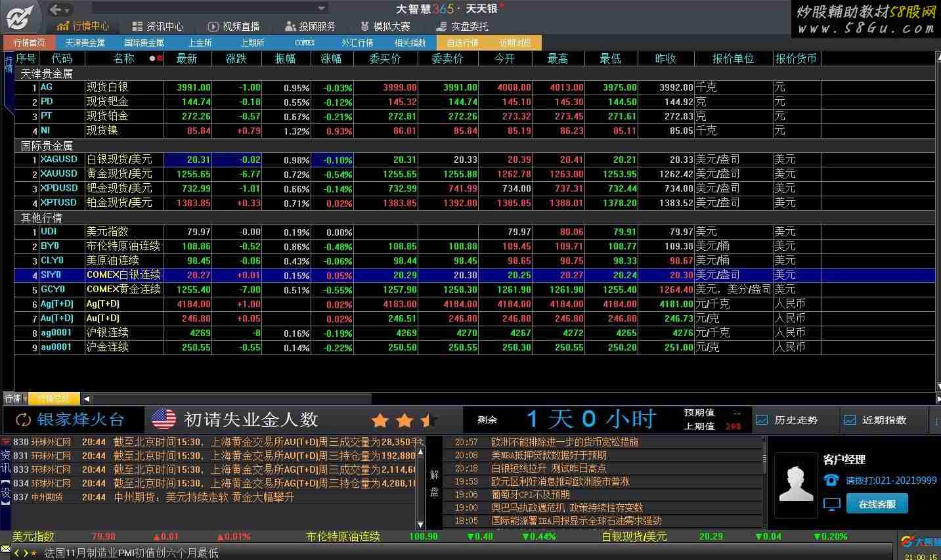
Task: Click the previous ticker arrow at the bottom
Action: pos(18,553)
